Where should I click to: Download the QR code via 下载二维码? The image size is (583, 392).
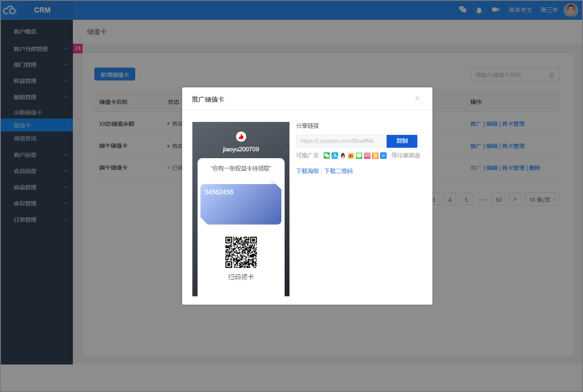click(x=338, y=171)
